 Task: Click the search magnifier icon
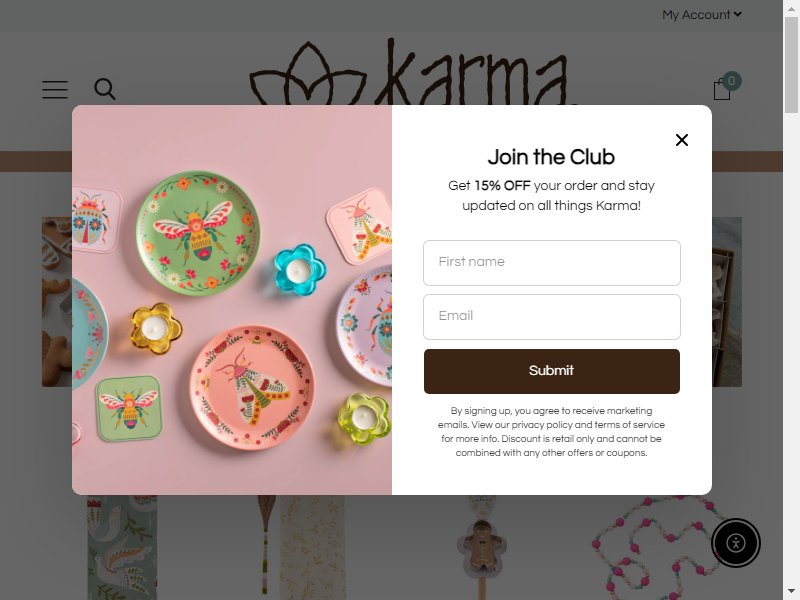click(x=105, y=89)
